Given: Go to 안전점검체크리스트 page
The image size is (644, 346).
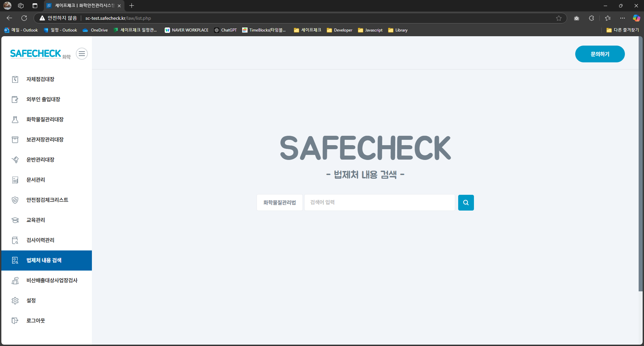Looking at the screenshot, I should click(47, 200).
